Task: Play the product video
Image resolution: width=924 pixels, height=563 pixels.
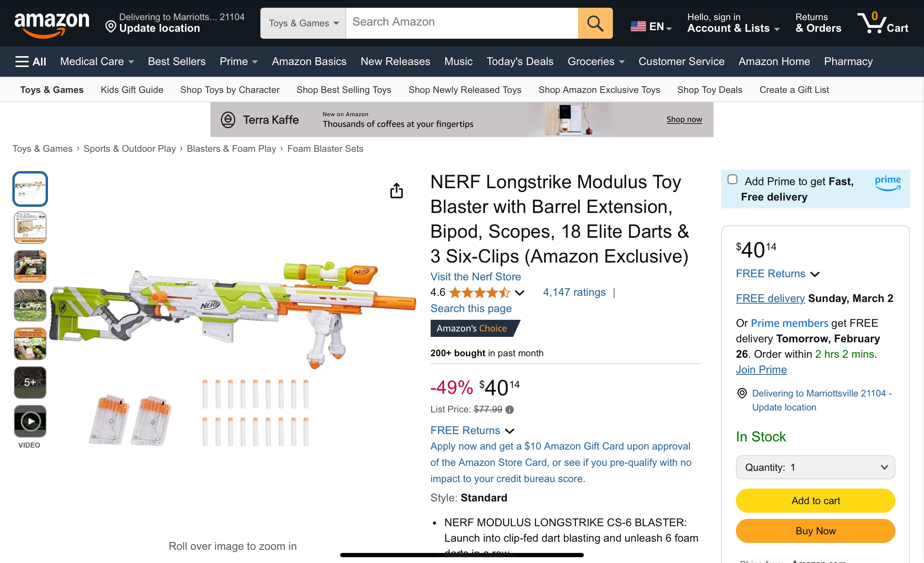Action: click(30, 421)
